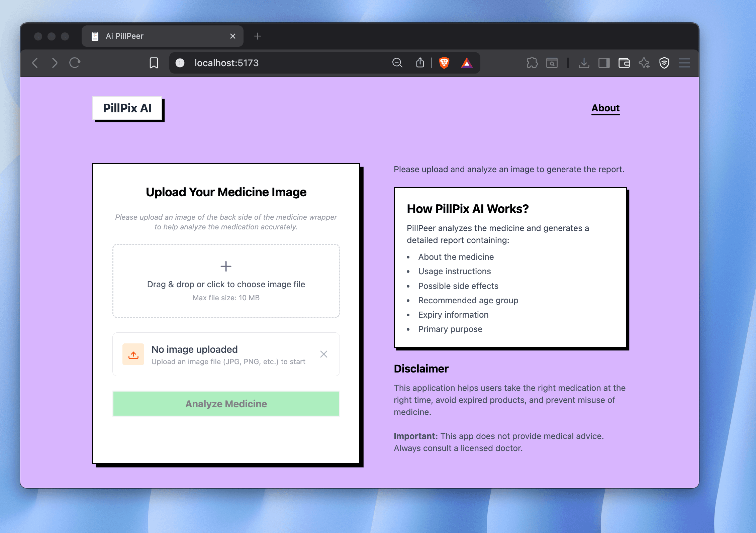Click the bookmark page icon
756x533 pixels.
154,63
